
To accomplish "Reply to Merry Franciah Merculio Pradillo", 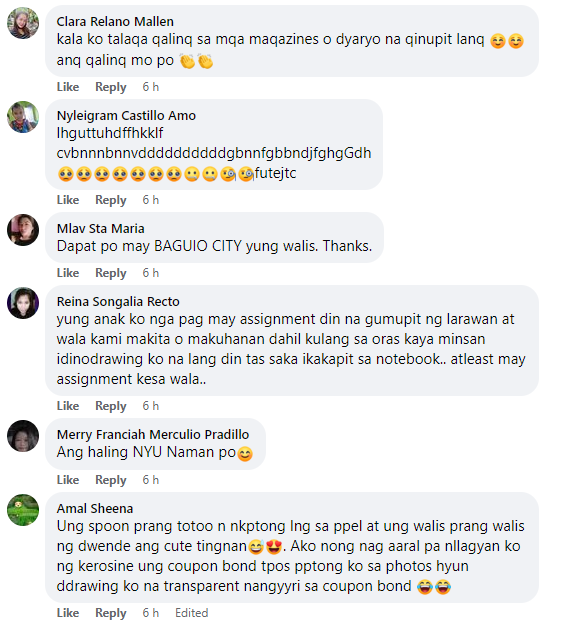I will tap(111, 480).
